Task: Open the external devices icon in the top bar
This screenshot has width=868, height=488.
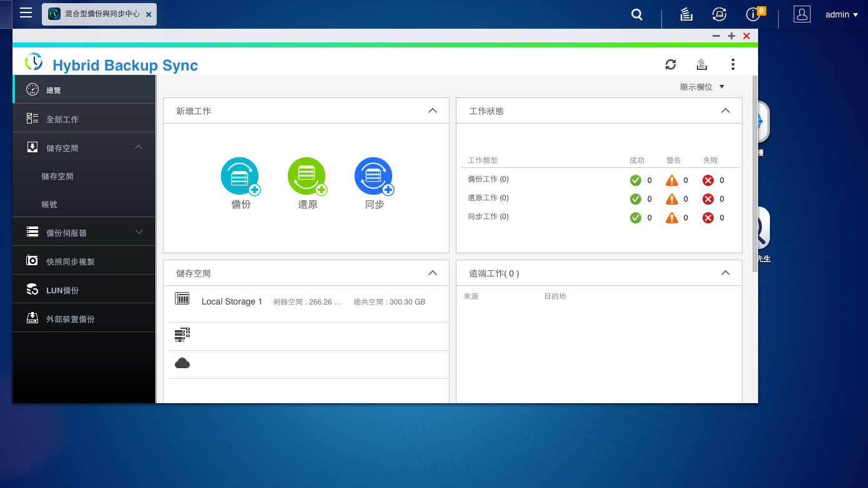Action: pyautogui.click(x=719, y=14)
